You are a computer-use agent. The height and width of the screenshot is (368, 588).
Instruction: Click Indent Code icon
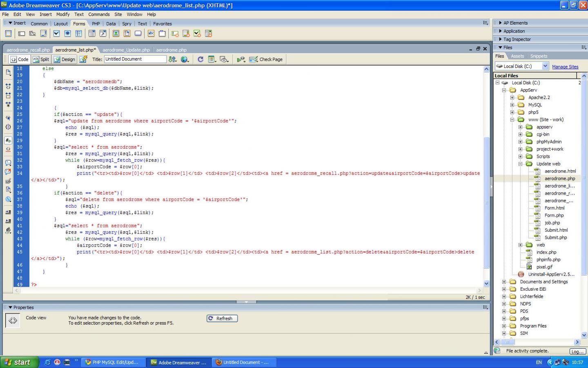(x=8, y=212)
